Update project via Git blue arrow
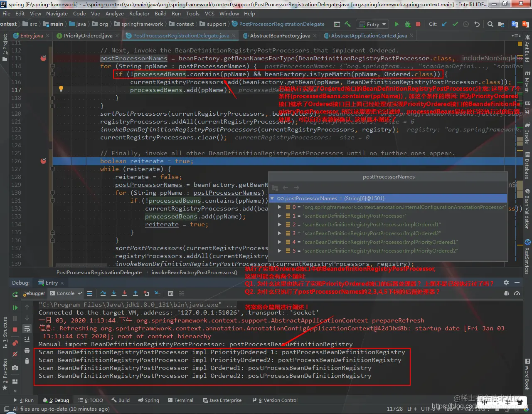Image resolution: width=532 pixels, height=414 pixels. pos(444,24)
